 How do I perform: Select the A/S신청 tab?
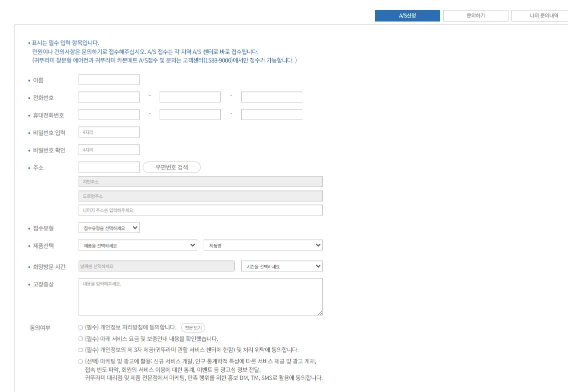click(x=407, y=15)
